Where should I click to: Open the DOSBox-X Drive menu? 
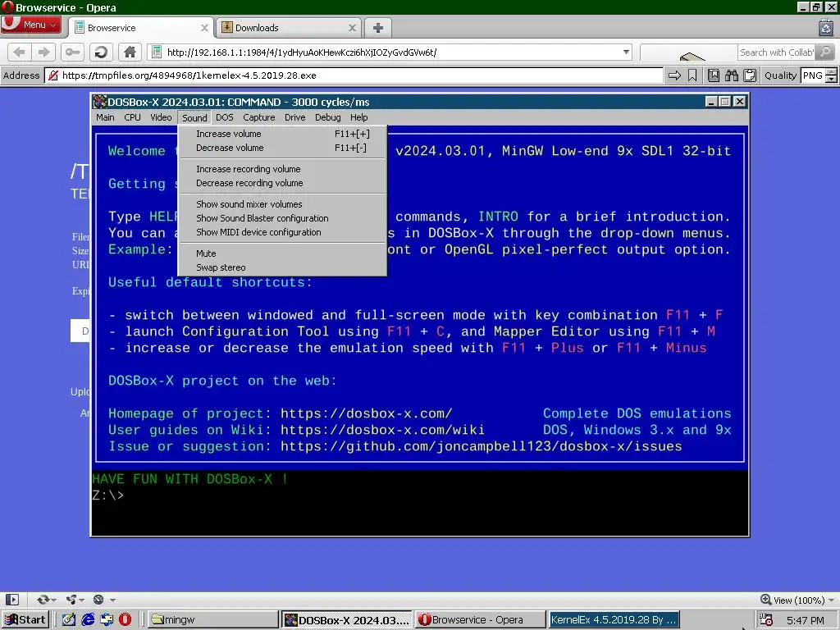(x=294, y=117)
